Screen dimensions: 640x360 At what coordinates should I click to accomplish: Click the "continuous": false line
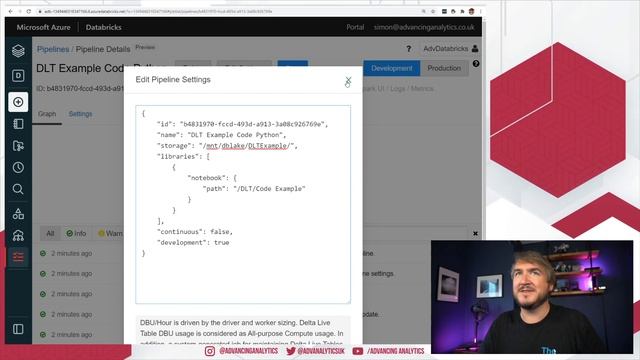point(195,232)
